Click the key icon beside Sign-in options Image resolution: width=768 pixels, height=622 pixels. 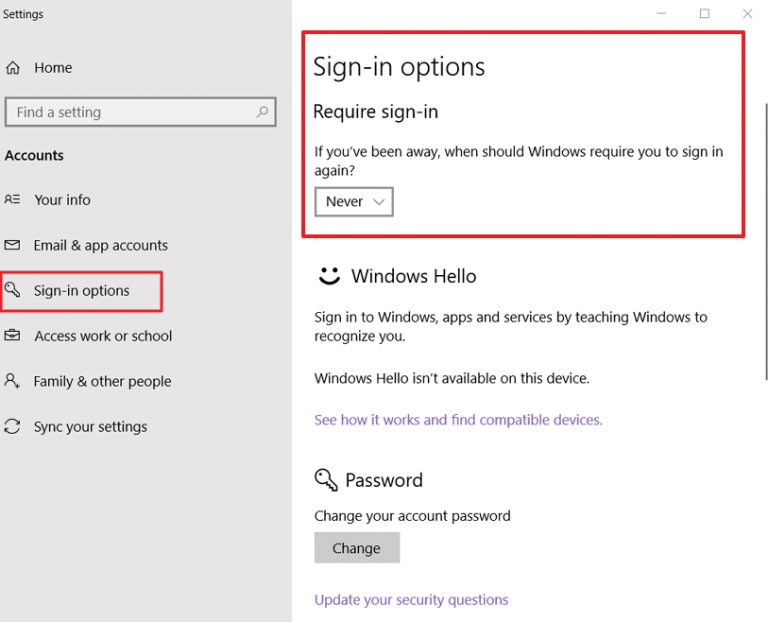click(x=12, y=290)
